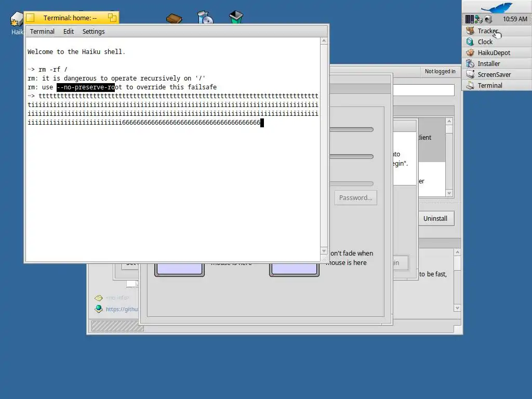
Task: Open the 'Not logged in' menu in HaikuDepot
Action: point(440,71)
